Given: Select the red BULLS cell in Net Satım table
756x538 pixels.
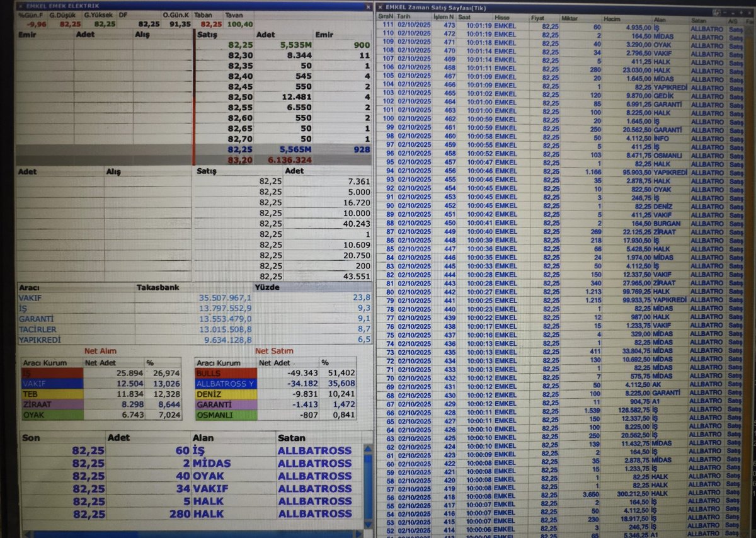Looking at the screenshot, I should (x=226, y=374).
